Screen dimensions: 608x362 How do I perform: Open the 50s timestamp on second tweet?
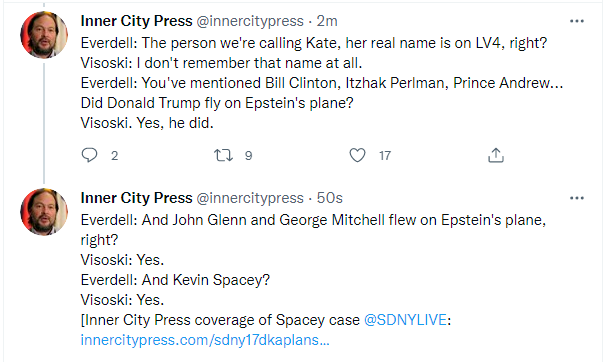click(x=330, y=198)
